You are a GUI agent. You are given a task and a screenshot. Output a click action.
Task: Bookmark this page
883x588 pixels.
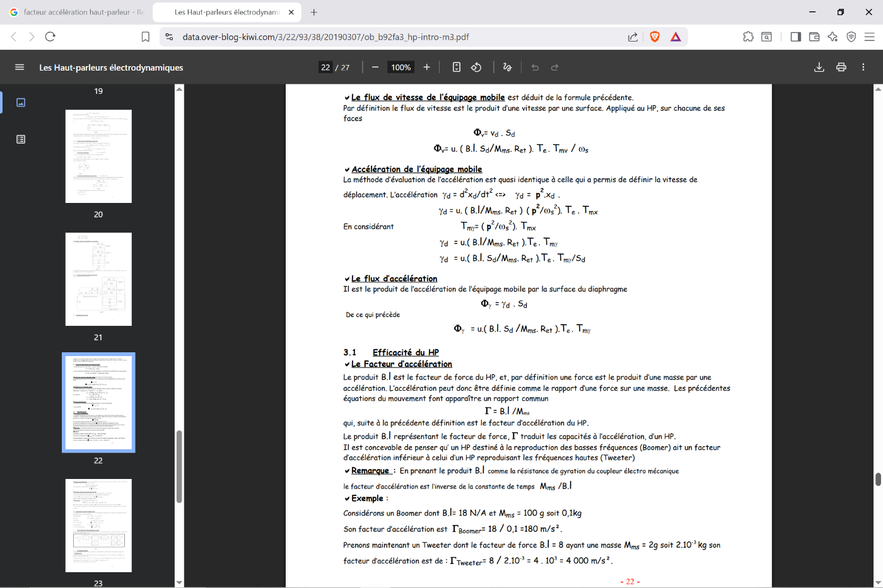coord(146,37)
